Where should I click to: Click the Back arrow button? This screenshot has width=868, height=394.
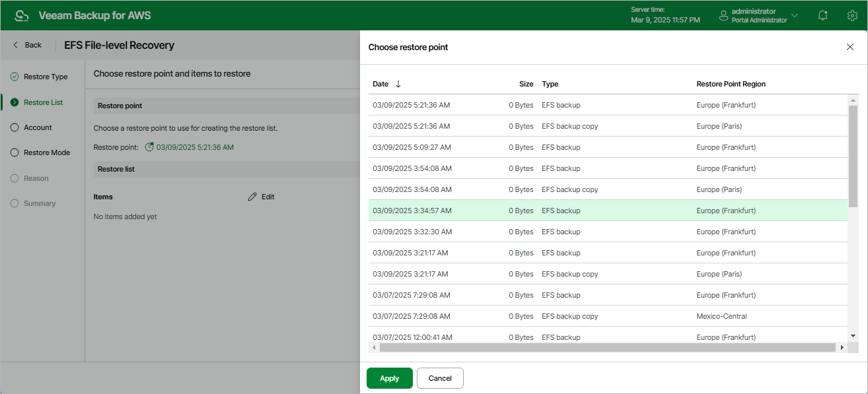(x=28, y=45)
